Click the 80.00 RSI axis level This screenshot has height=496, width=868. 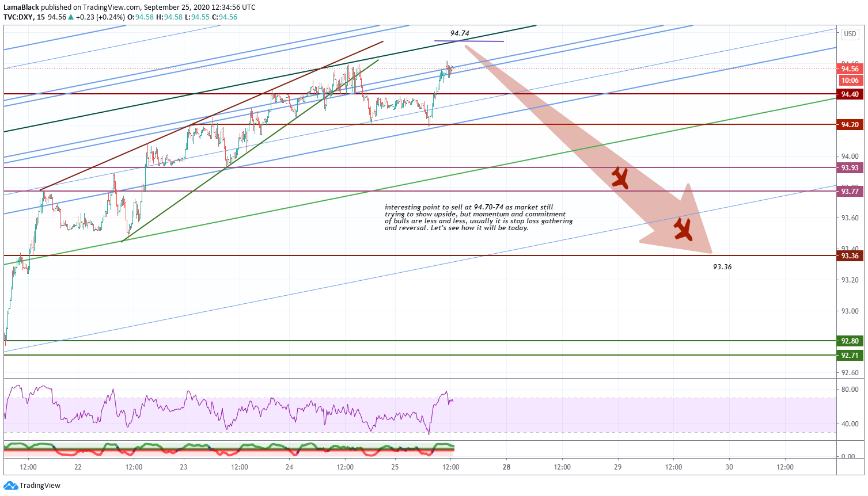coord(850,390)
